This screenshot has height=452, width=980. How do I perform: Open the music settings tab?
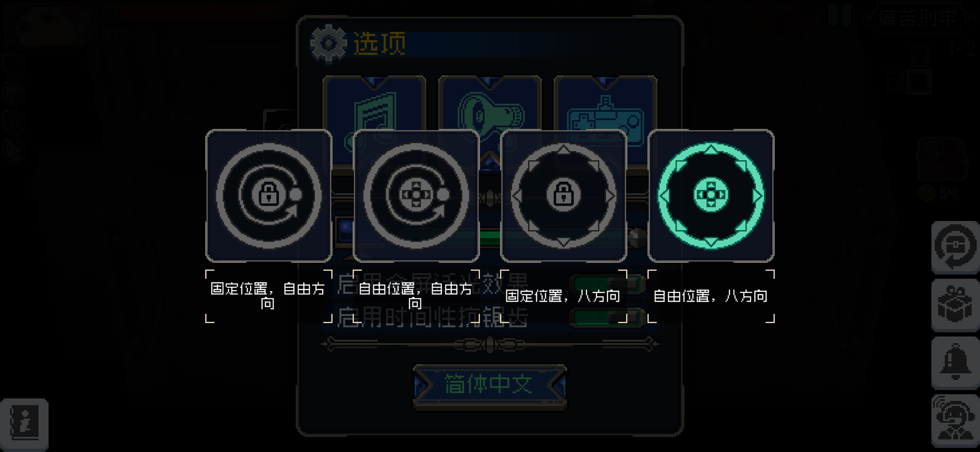[x=374, y=103]
